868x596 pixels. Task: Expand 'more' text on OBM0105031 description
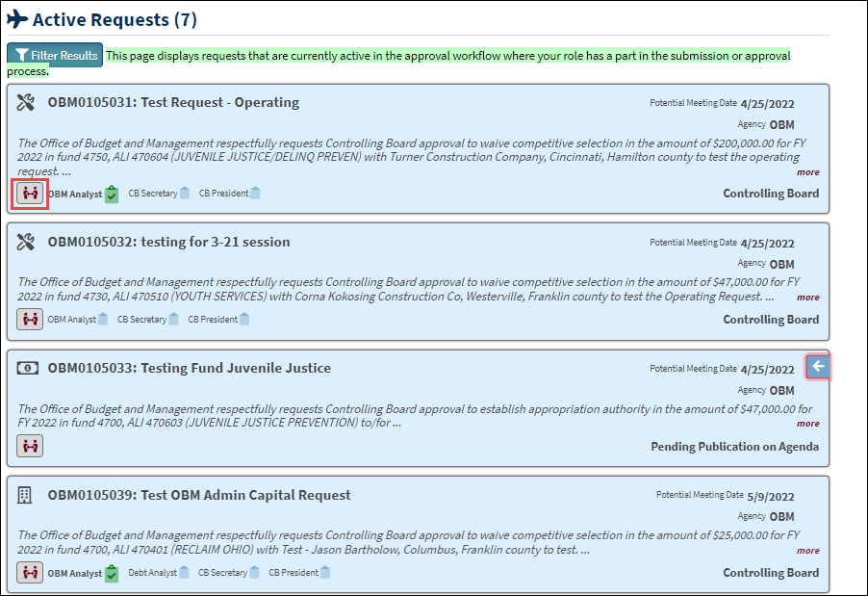click(807, 172)
